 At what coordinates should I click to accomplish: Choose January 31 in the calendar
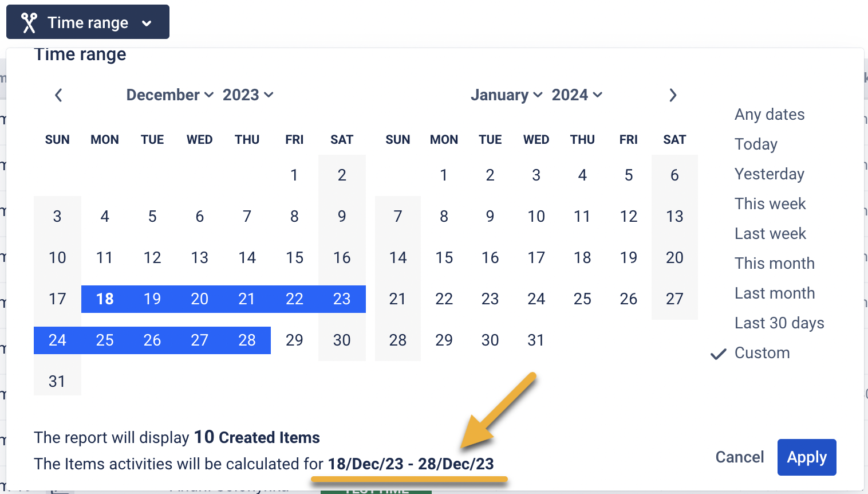[x=535, y=340]
